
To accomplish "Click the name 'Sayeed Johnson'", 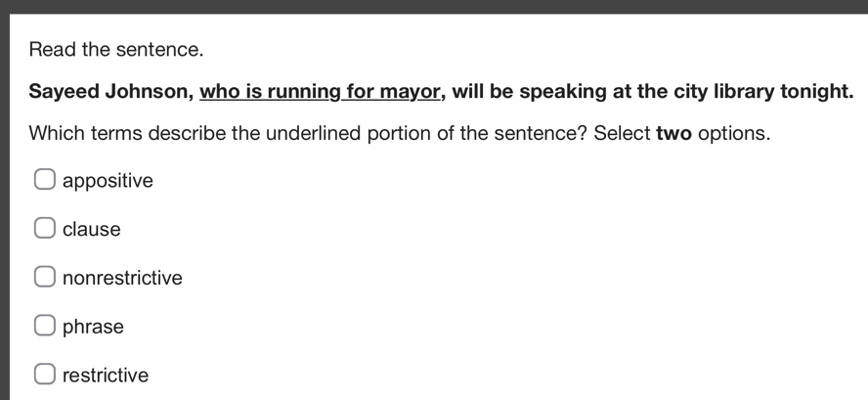I will [108, 92].
